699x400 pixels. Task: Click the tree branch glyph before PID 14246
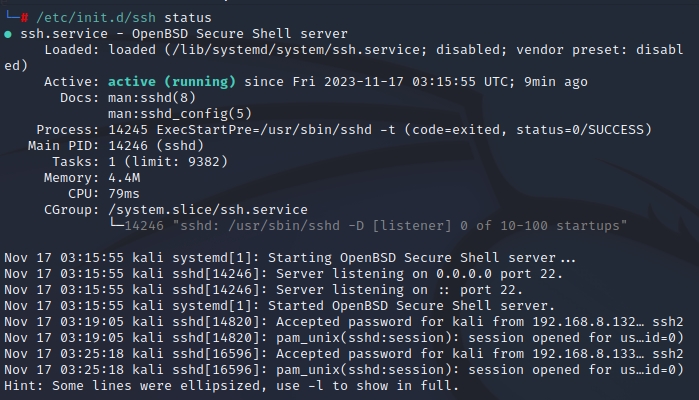point(115,226)
